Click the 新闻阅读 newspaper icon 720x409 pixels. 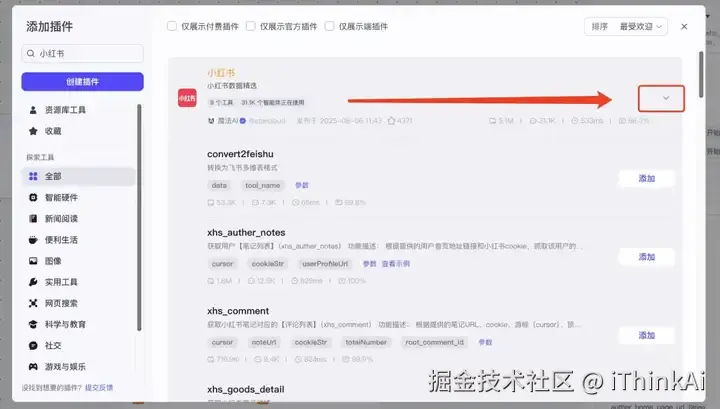coord(33,219)
